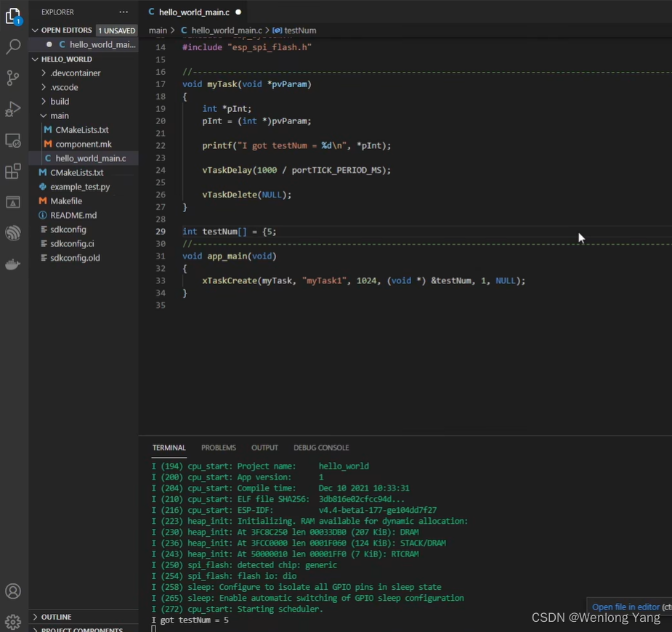Open the PlatformIO/test panel icon below Extensions
The height and width of the screenshot is (632, 672).
coord(13,202)
